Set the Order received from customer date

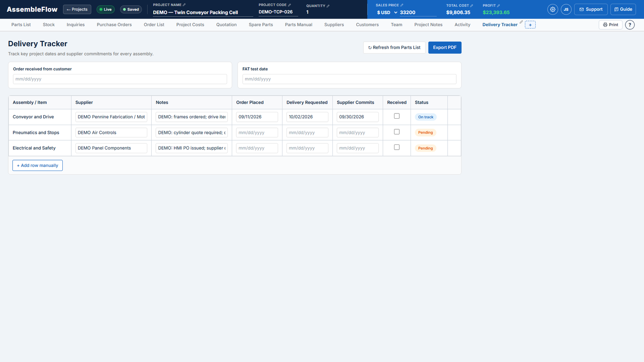coord(120,79)
